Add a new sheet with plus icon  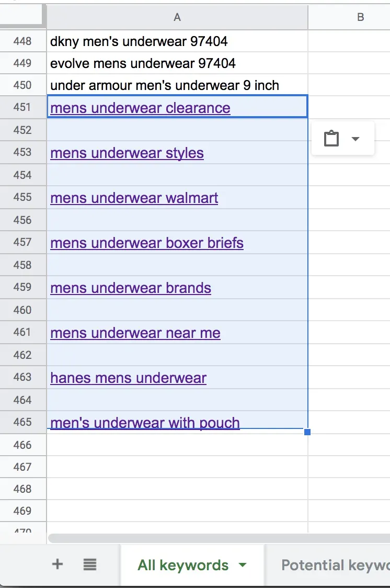pyautogui.click(x=58, y=564)
